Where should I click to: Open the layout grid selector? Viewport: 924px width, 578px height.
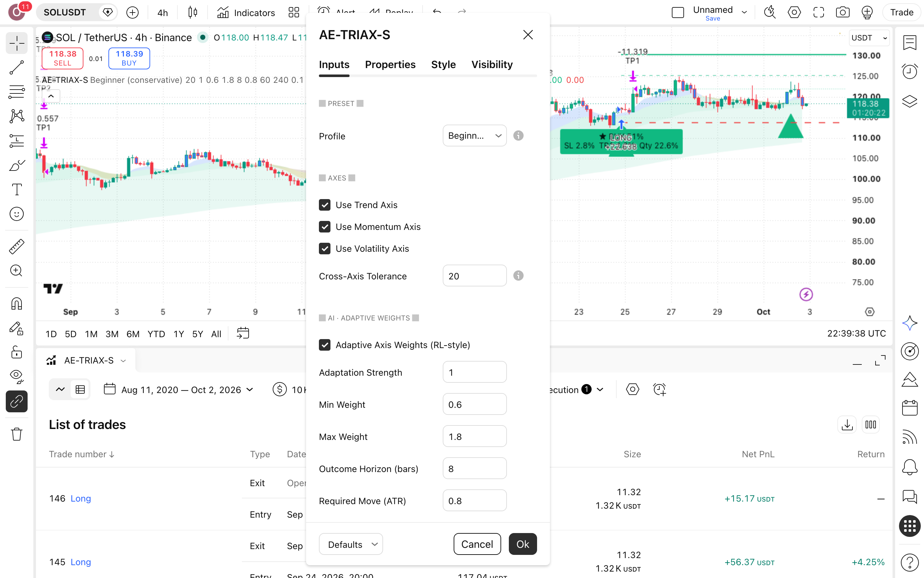pyautogui.click(x=294, y=13)
